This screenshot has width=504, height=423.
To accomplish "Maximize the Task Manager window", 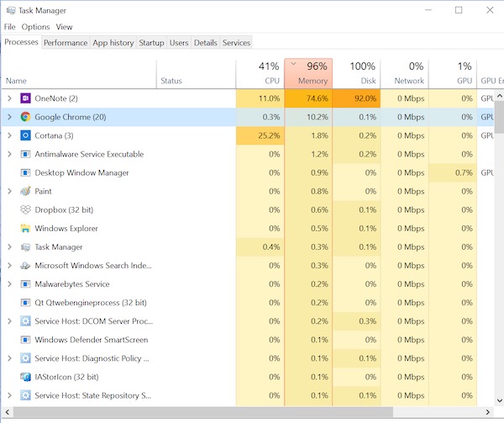I will [x=459, y=10].
